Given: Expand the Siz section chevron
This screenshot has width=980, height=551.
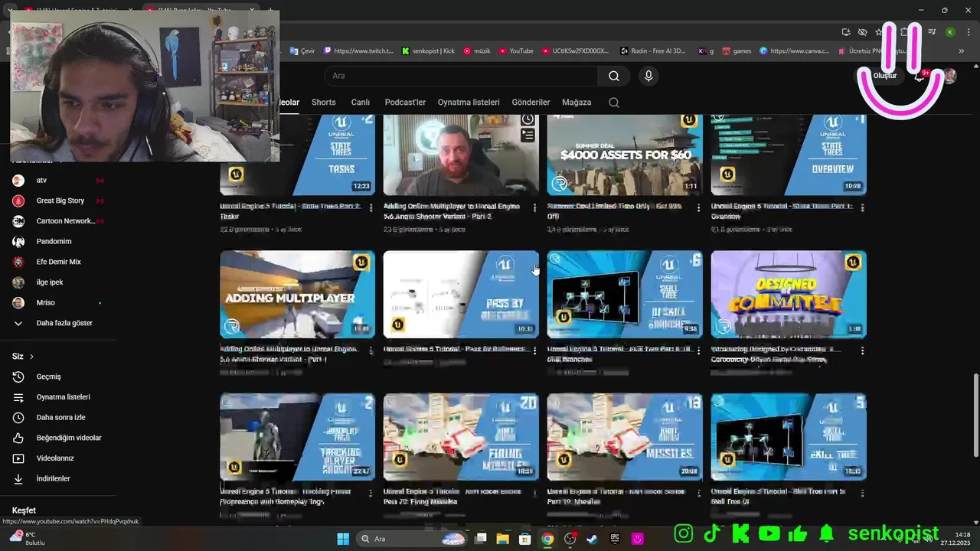Looking at the screenshot, I should point(31,357).
